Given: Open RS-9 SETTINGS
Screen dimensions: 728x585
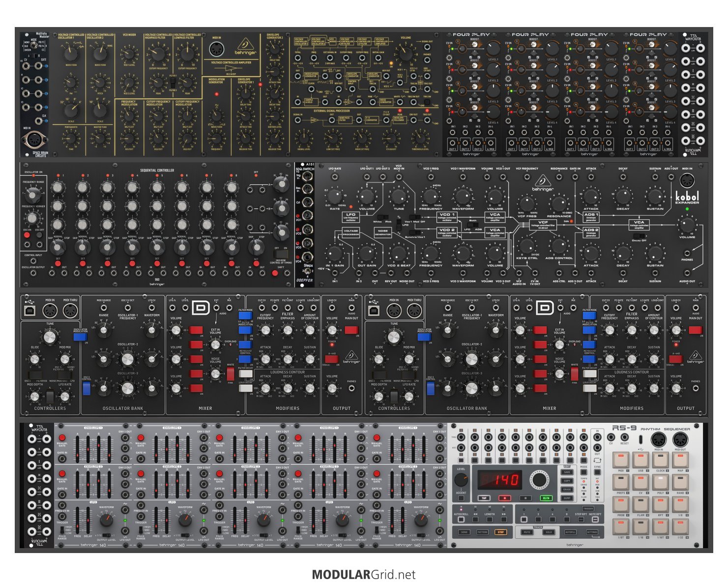Looking at the screenshot, I should (x=592, y=532).
